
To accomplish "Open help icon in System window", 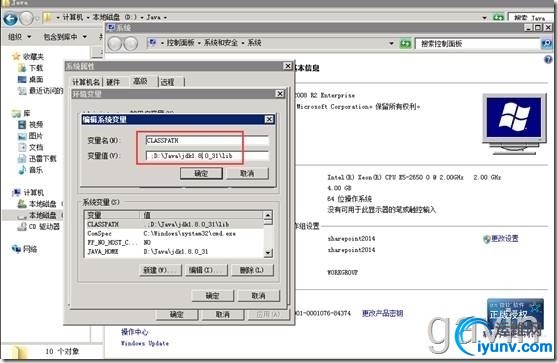I will click(x=548, y=59).
